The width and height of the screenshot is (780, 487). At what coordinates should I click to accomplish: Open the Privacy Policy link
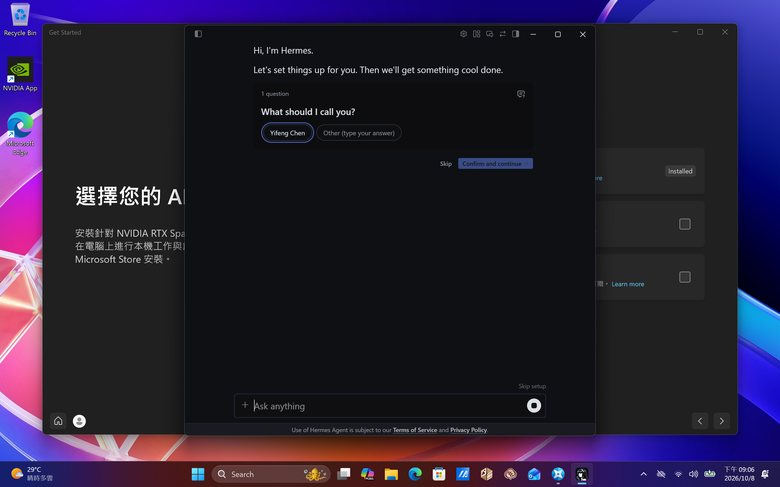click(x=469, y=430)
